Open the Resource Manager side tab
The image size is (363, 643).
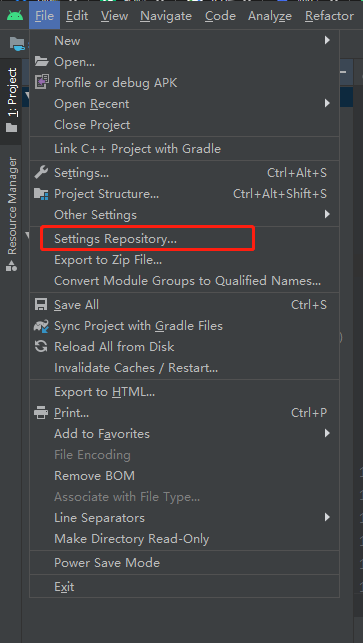pyautogui.click(x=11, y=214)
